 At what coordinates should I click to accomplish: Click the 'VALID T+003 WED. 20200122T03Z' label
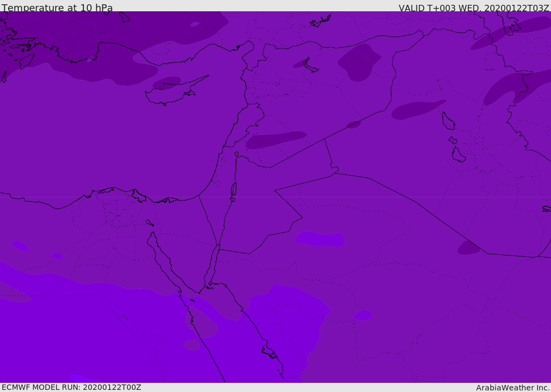(474, 8)
